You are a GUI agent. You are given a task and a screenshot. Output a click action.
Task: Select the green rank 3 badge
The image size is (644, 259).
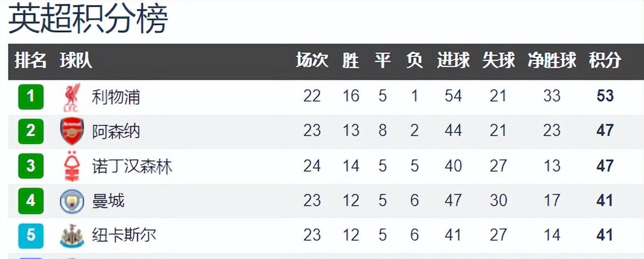tap(31, 166)
